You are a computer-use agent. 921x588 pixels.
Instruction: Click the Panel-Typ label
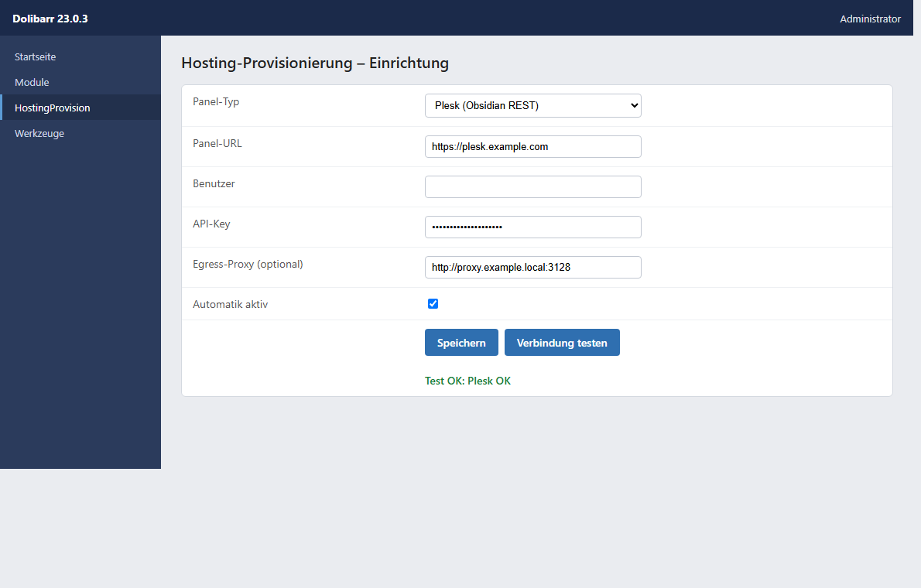(216, 101)
